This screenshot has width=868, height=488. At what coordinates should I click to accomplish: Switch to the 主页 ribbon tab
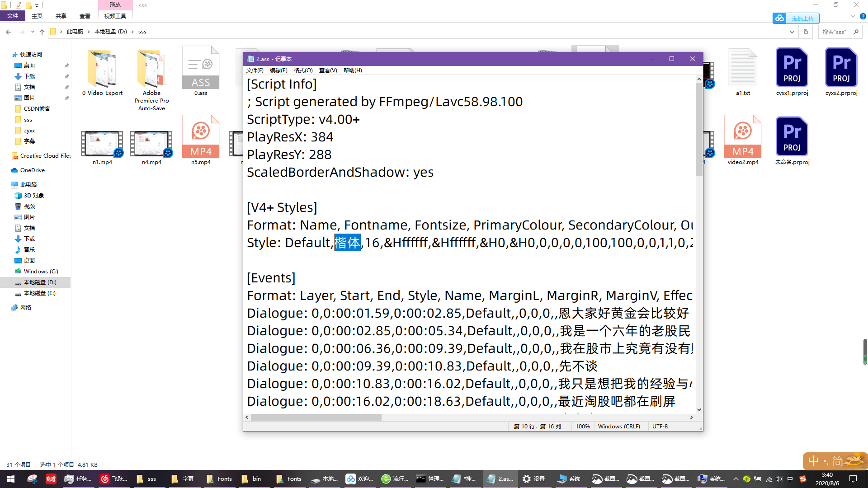[x=37, y=16]
